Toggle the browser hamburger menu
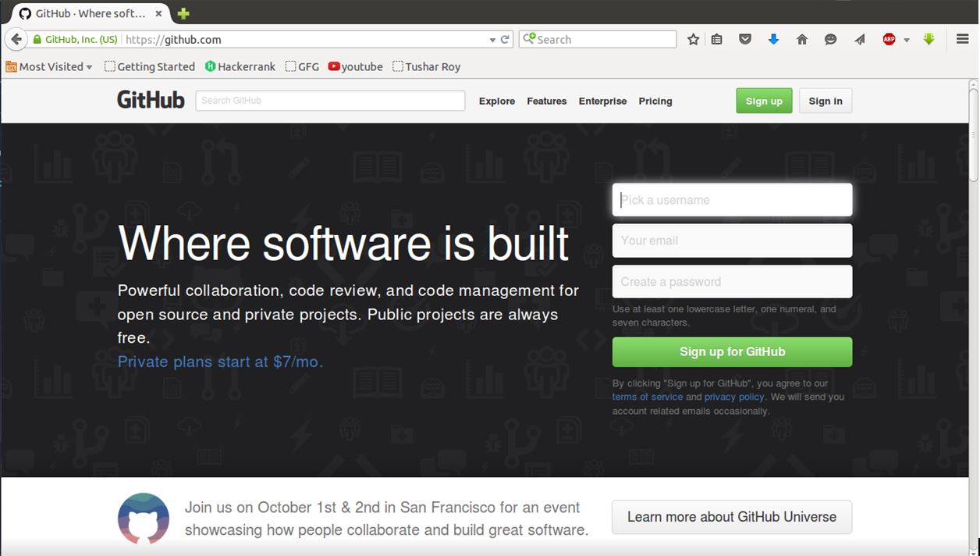 tap(962, 39)
